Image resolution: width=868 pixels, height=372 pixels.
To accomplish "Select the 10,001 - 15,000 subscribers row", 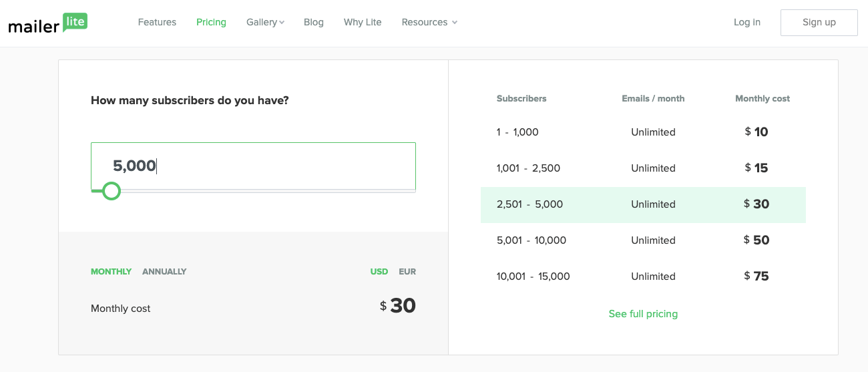I will click(643, 276).
